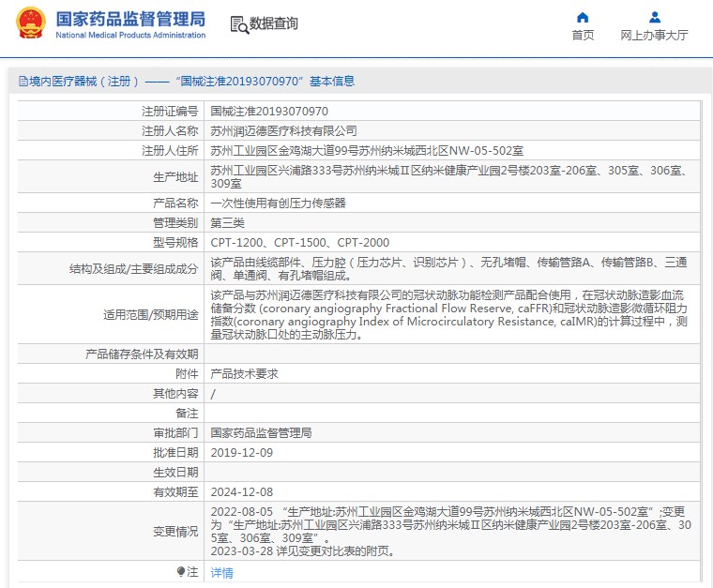Select CPT-1200、CPT-1500、CPT-2000 models value

(x=299, y=242)
